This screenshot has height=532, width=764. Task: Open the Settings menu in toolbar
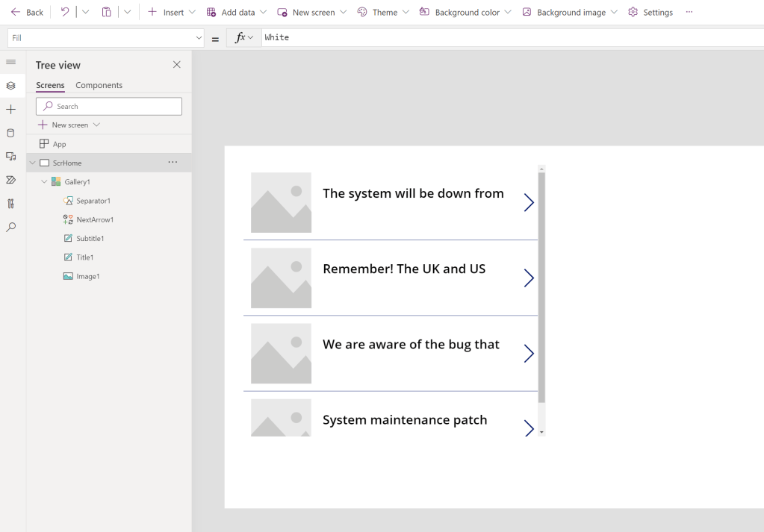[650, 12]
